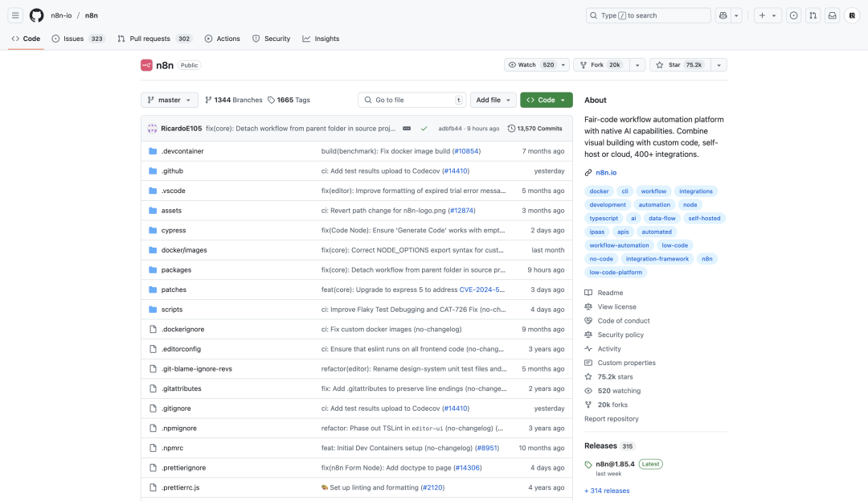Select the low-code-platform topic tag

[x=616, y=273]
